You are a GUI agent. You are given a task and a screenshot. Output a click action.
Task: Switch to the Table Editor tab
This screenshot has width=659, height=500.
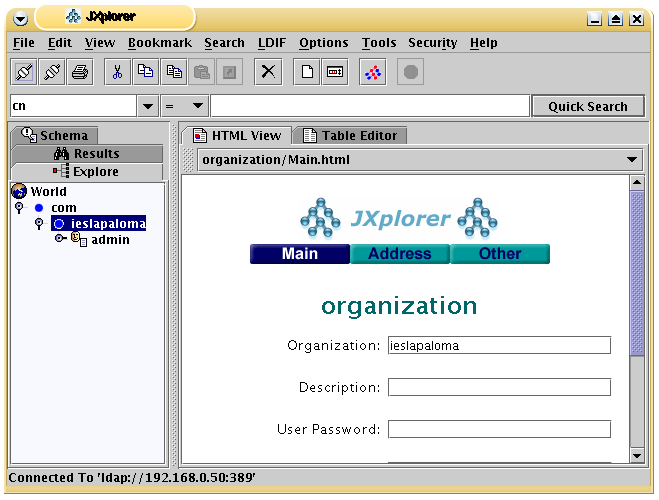(x=351, y=135)
